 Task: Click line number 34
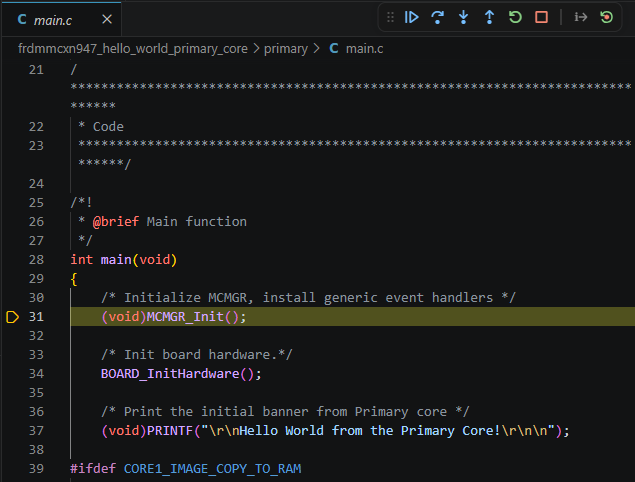[x=36, y=373]
